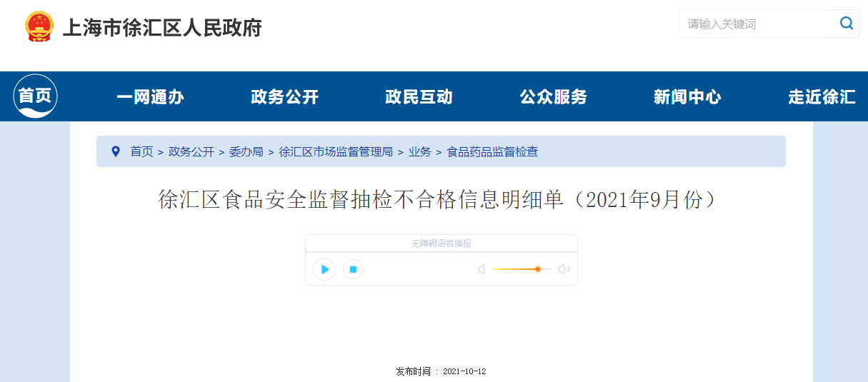Viewport: 868px width, 382px height.
Task: Open the 首页 round home button
Action: click(35, 96)
